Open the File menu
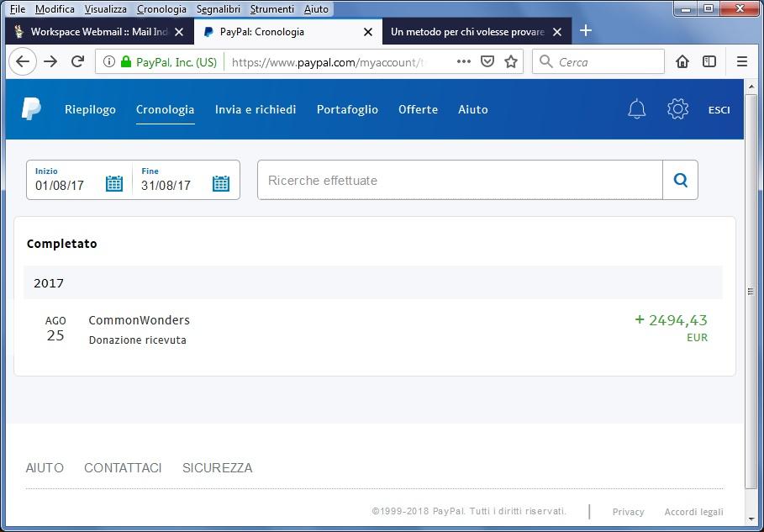Image resolution: width=764 pixels, height=532 pixels. click(18, 8)
